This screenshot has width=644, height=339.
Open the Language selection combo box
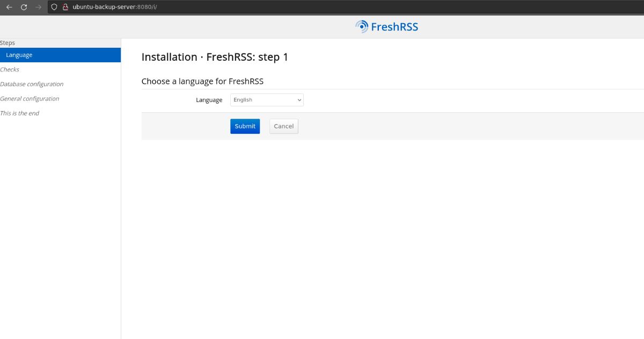[267, 99]
